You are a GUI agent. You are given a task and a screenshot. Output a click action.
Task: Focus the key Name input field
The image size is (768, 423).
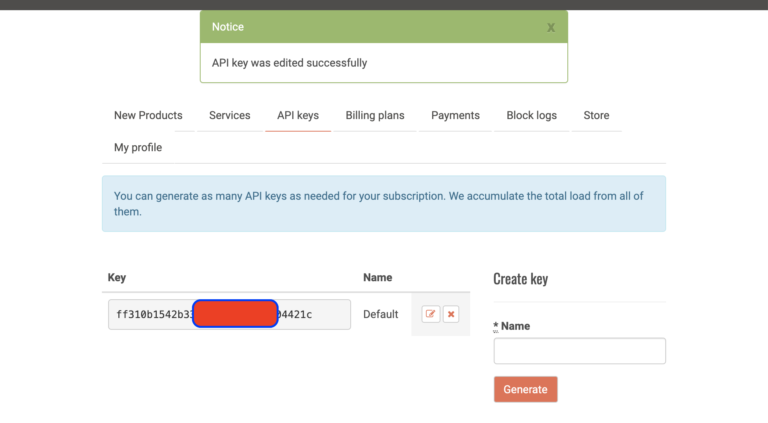tap(579, 351)
